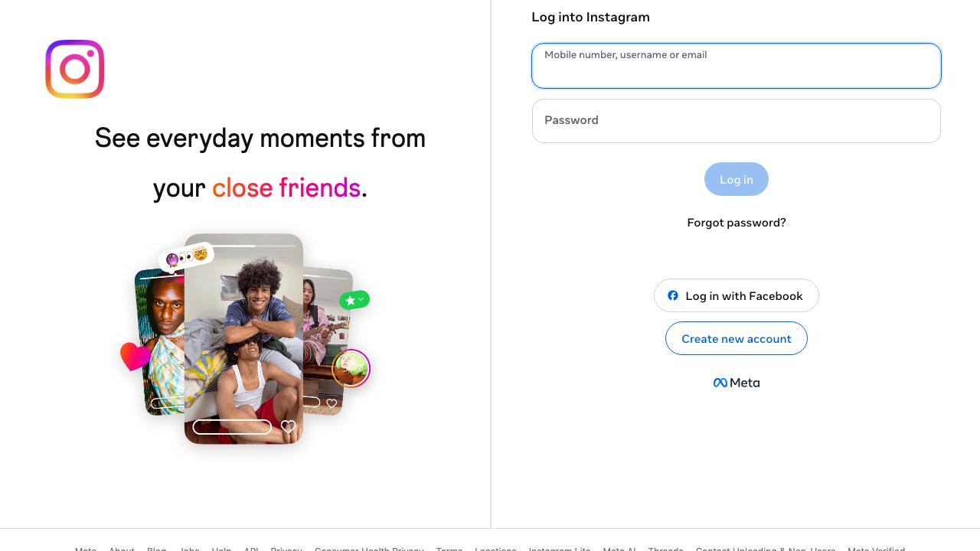Image resolution: width=980 pixels, height=551 pixels.
Task: Click the circular green-haired profile avatar
Action: [x=351, y=369]
